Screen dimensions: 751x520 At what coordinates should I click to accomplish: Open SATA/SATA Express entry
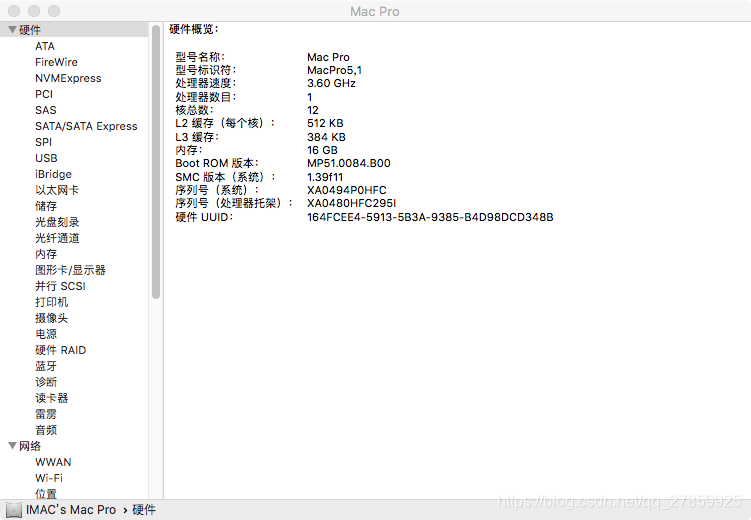click(x=86, y=126)
